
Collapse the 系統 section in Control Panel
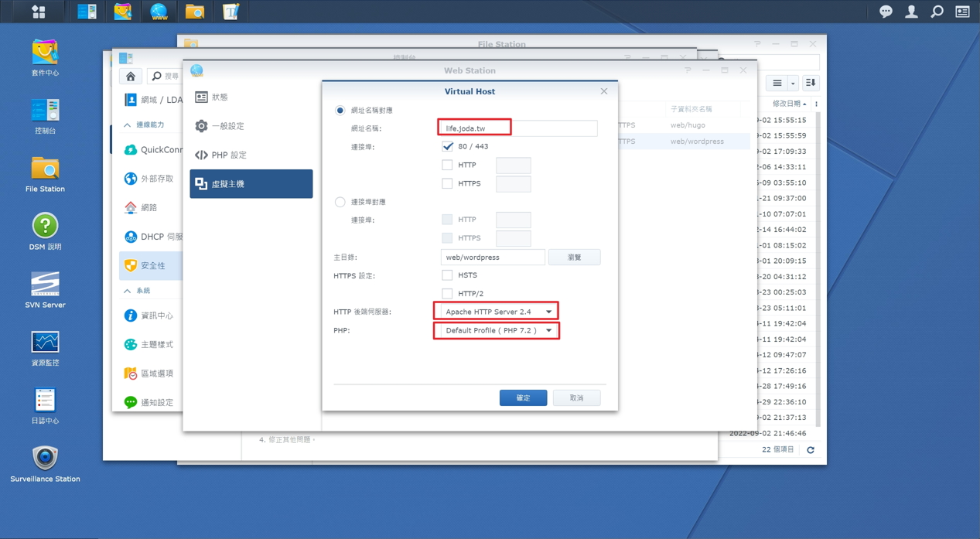(x=128, y=291)
